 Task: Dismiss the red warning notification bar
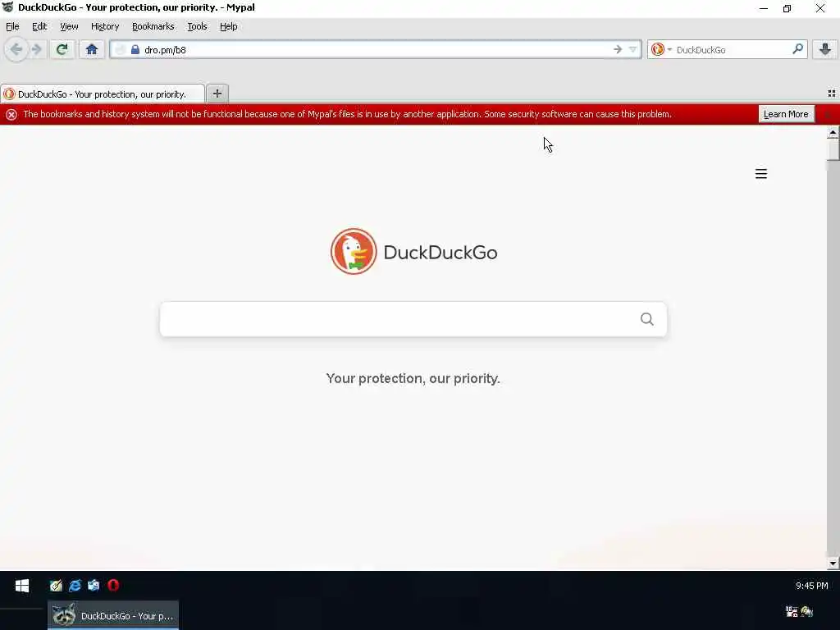click(828, 114)
